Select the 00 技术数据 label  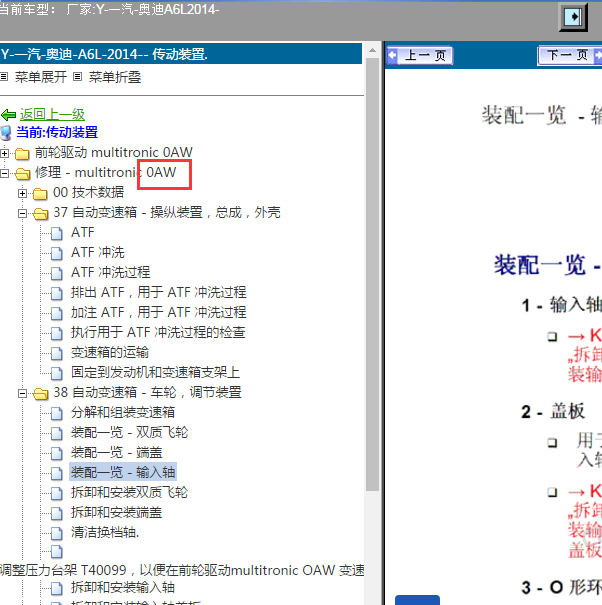(x=88, y=192)
